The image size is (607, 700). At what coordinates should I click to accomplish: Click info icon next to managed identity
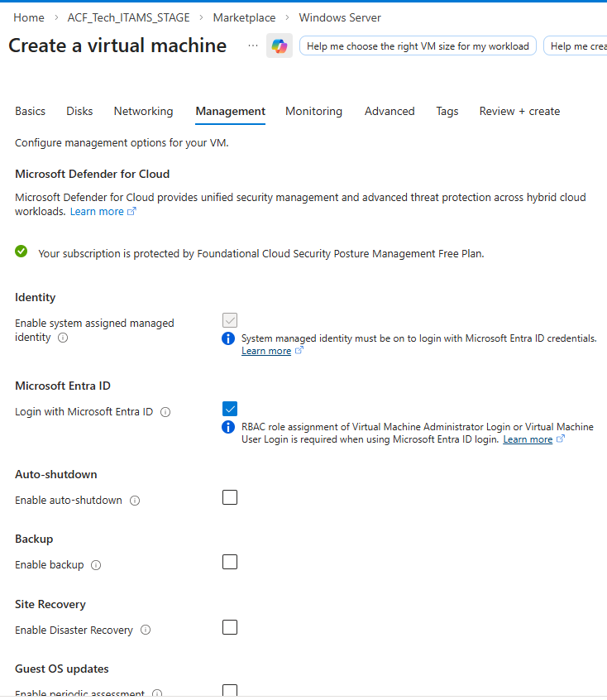tap(63, 338)
